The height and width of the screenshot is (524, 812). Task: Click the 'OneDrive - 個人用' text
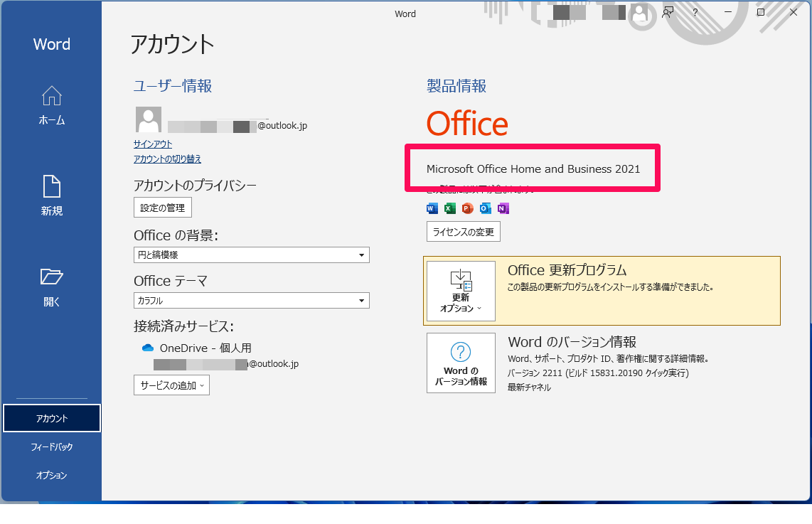(x=205, y=348)
